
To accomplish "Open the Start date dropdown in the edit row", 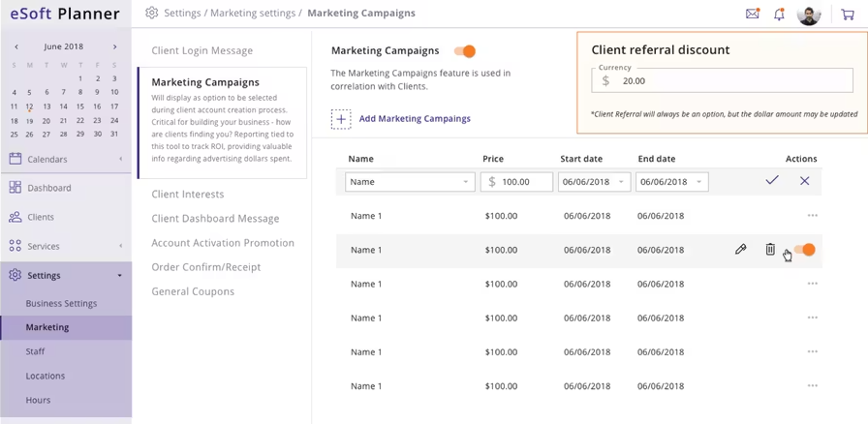I will tap(594, 182).
